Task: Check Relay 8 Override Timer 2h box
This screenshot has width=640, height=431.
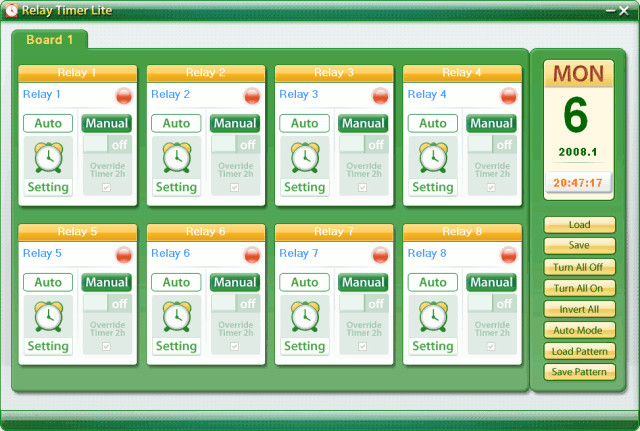Action: 491,346
